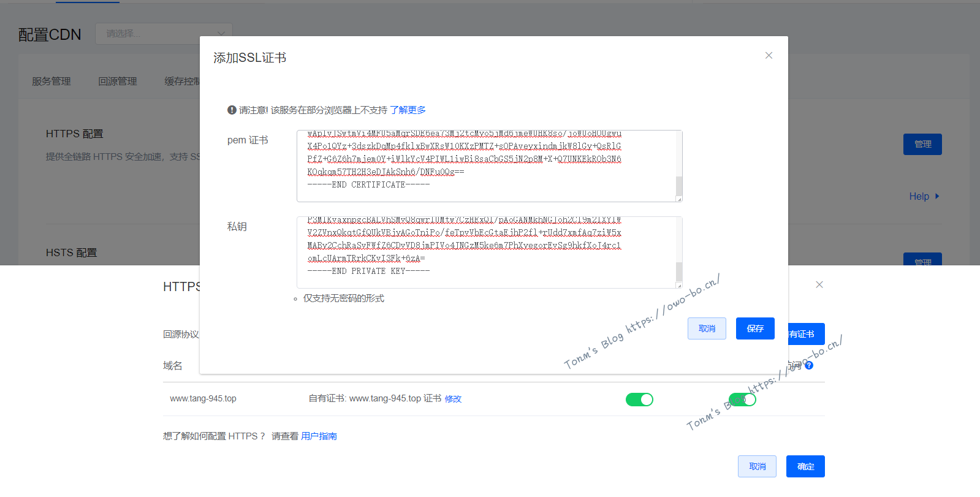Click 修改 next to the certificate name
Screen dimensions: 980x497
click(453, 399)
